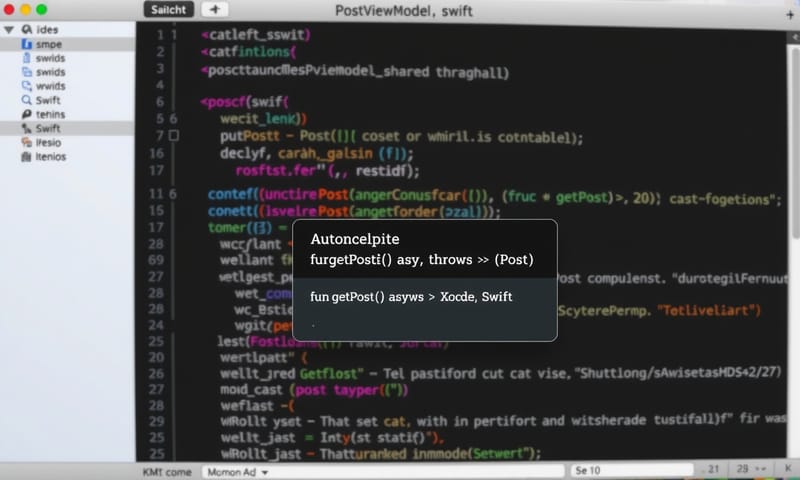The height and width of the screenshot is (480, 800).
Task: Click the yellow minimize window button
Action: point(26,10)
